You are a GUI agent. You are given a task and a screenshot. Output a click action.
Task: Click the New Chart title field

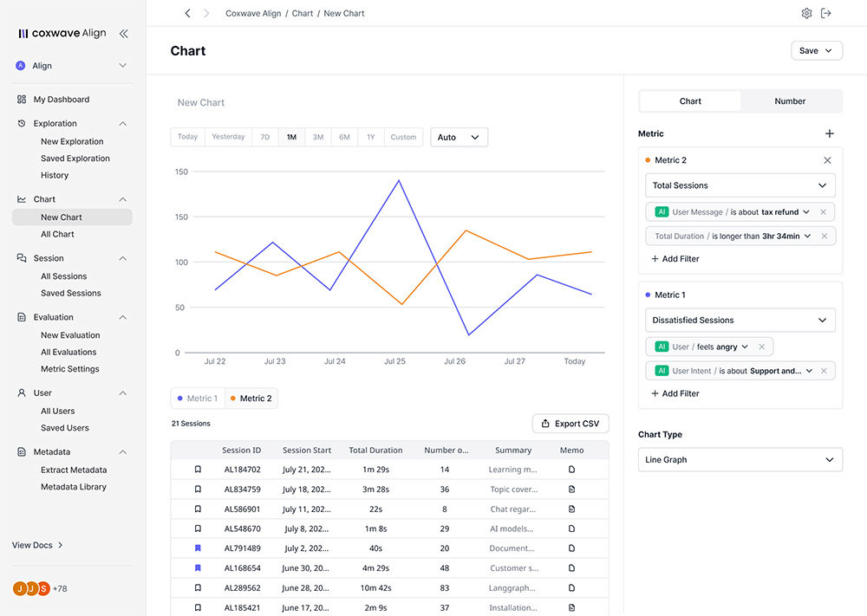click(201, 102)
